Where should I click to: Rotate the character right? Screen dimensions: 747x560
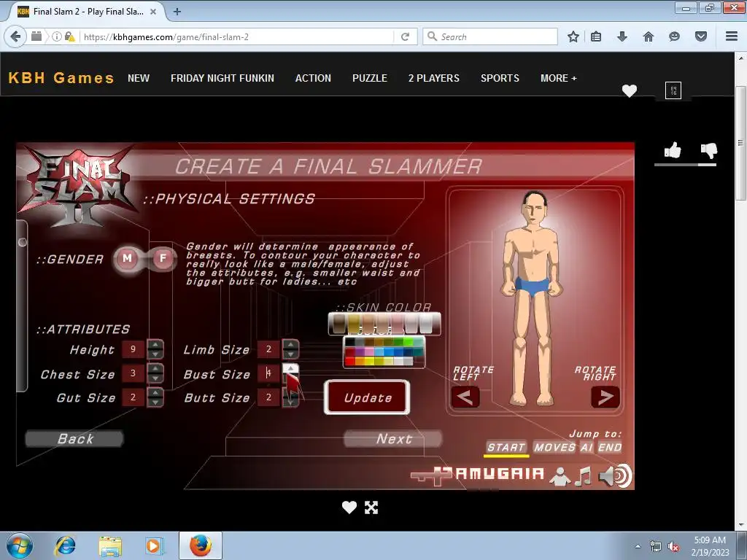605,397
